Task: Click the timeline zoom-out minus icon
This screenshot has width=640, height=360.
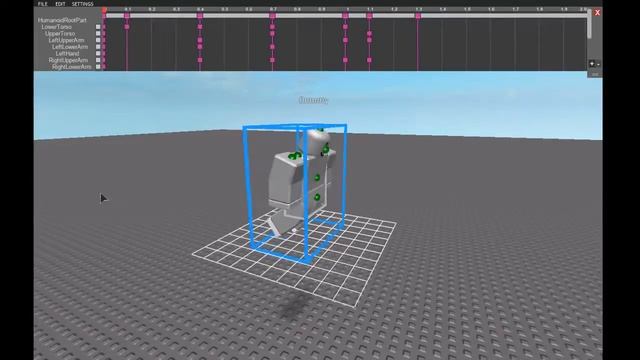Action: click(598, 64)
